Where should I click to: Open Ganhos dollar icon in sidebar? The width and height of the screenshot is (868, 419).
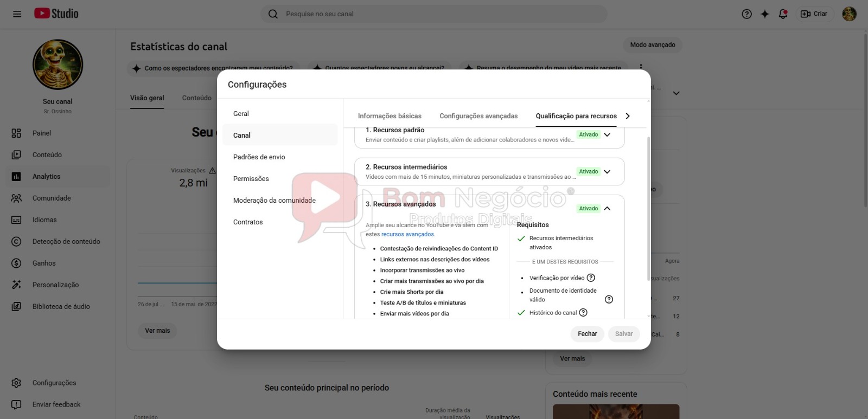pyautogui.click(x=16, y=263)
